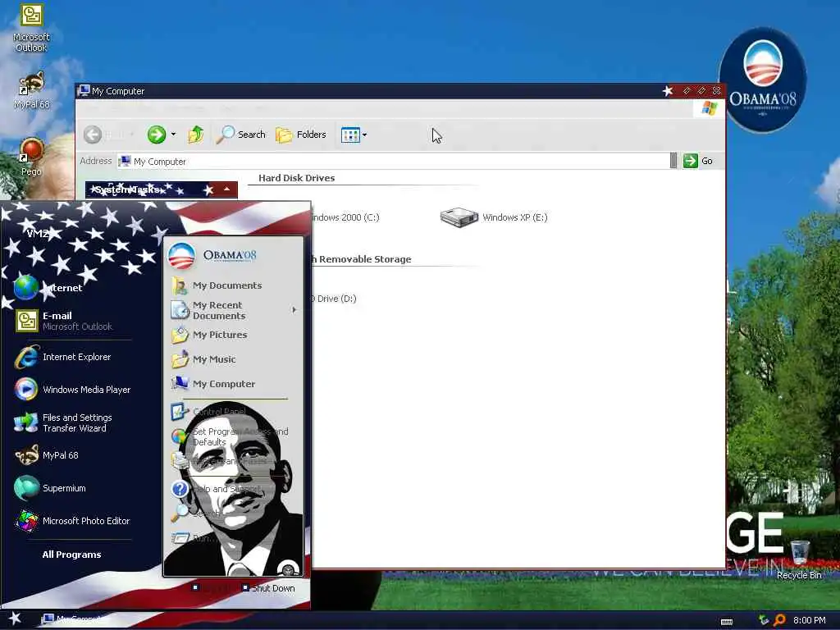The image size is (840, 630).
Task: Click the green Forward arrow in My Computer
Action: (157, 135)
